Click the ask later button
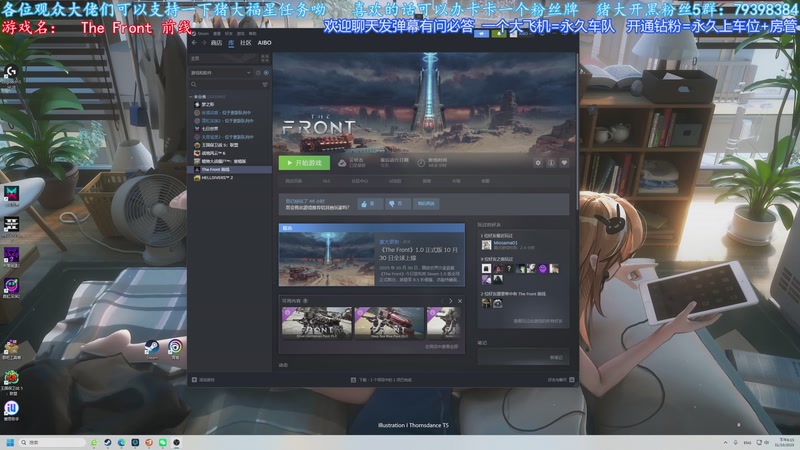Screen dimensions: 800x450 (x=426, y=204)
